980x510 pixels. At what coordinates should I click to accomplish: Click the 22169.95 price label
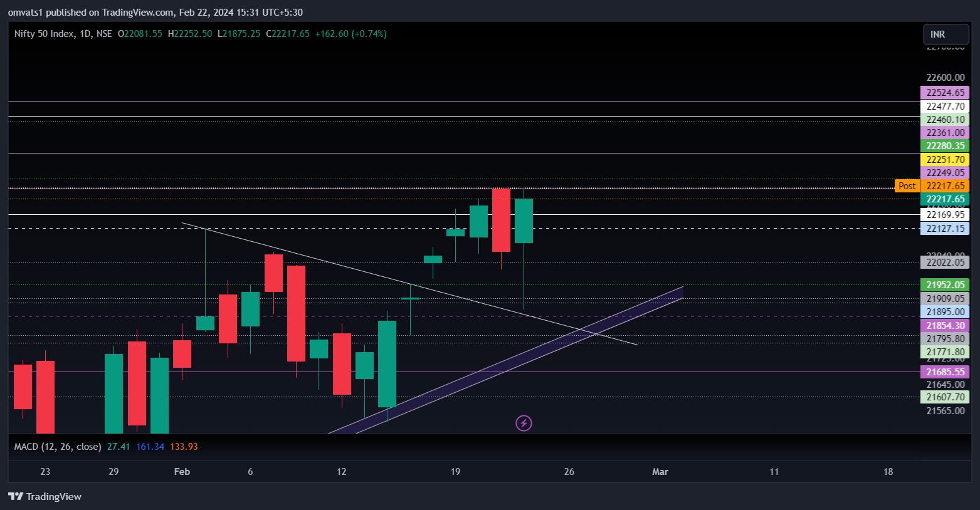point(945,215)
